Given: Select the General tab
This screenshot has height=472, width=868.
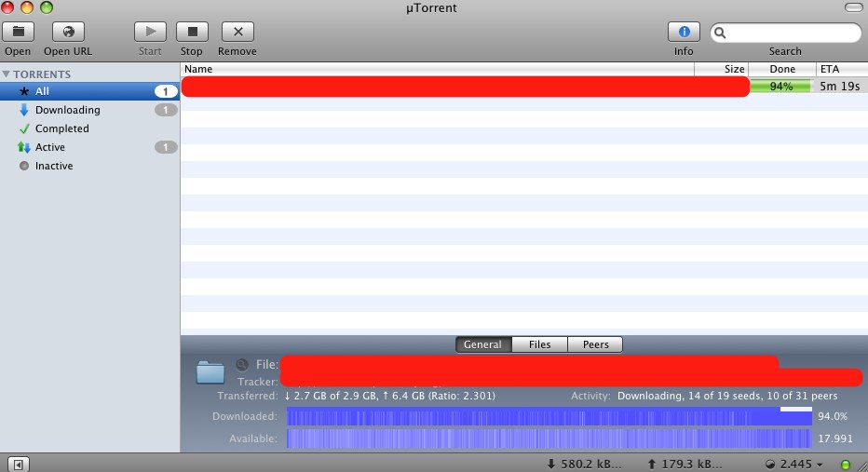Looking at the screenshot, I should tap(482, 344).
